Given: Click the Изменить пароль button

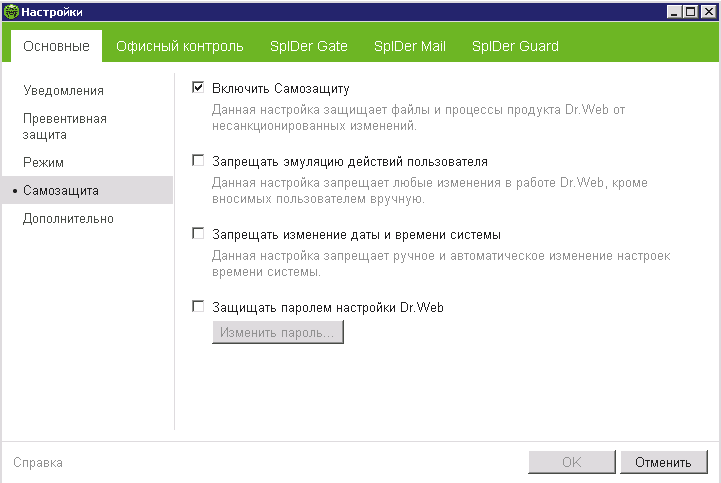Looking at the screenshot, I should click(277, 332).
